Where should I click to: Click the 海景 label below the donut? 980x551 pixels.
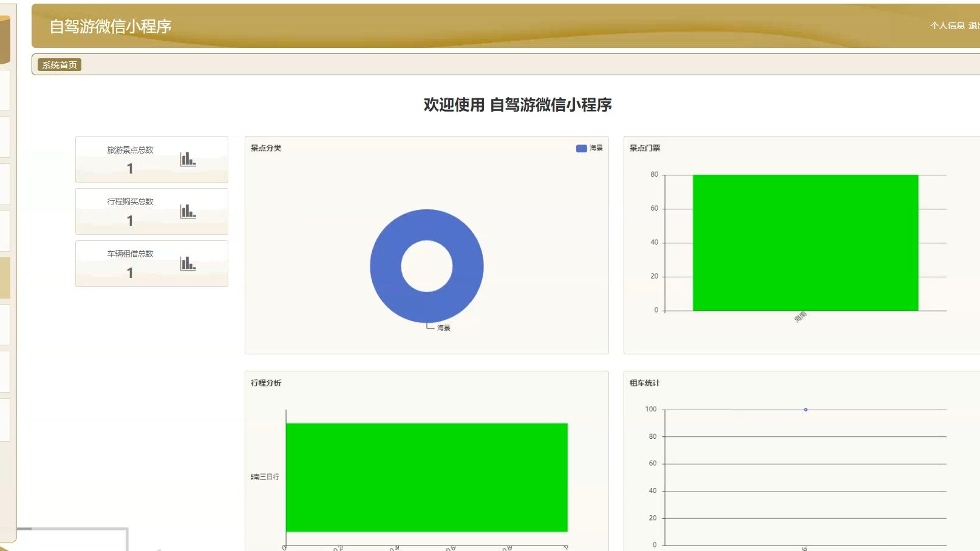444,328
